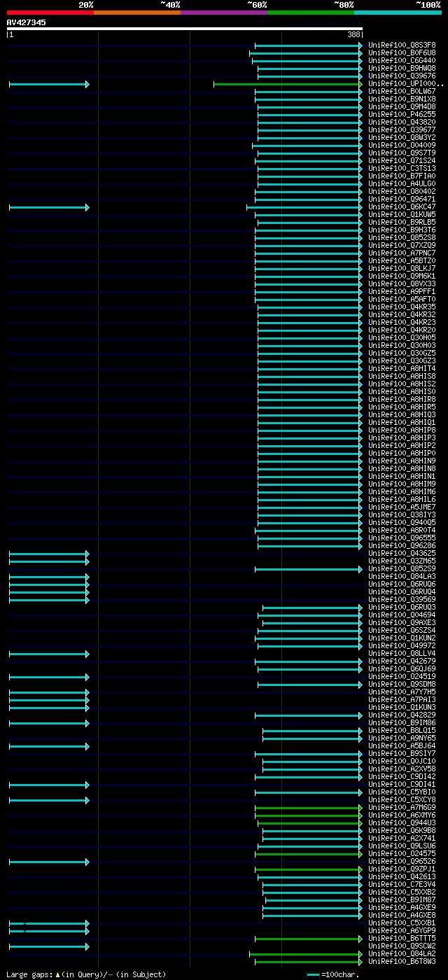Open hit UniRef100_B9HWQ8

click(x=402, y=68)
